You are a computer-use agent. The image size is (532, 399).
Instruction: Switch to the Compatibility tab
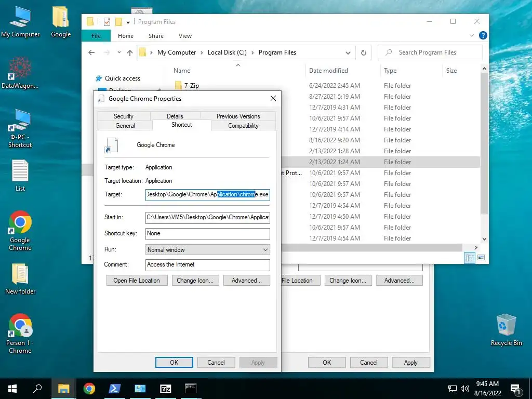tap(243, 126)
